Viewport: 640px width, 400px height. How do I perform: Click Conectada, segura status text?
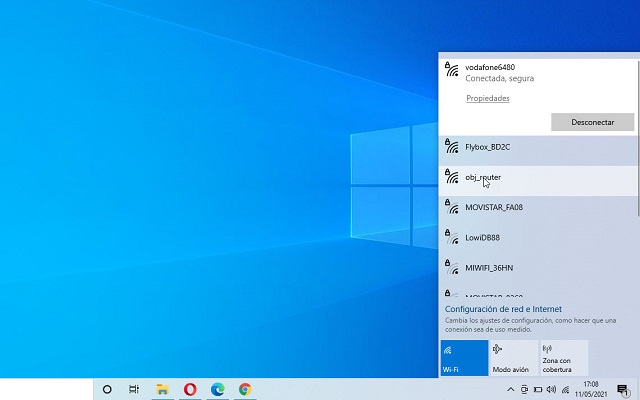500,78
